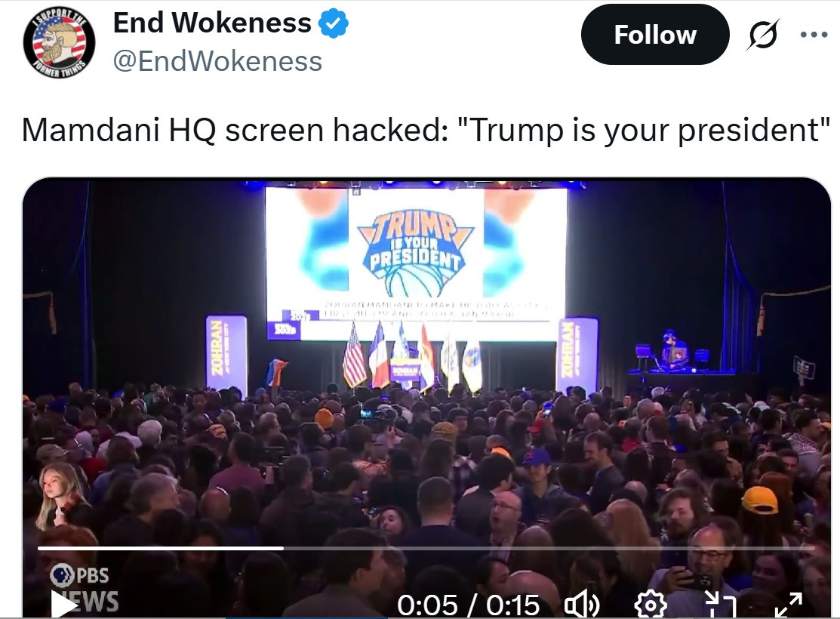The image size is (840, 619).
Task: Open the End Wokeness profile avatar
Action: 59,42
